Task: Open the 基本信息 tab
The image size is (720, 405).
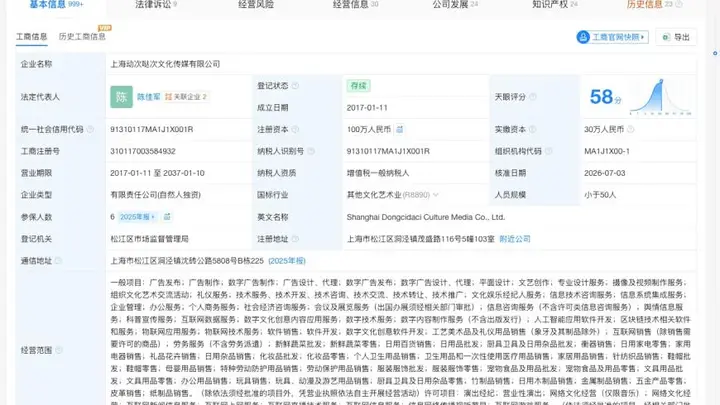Action: click(x=56, y=5)
